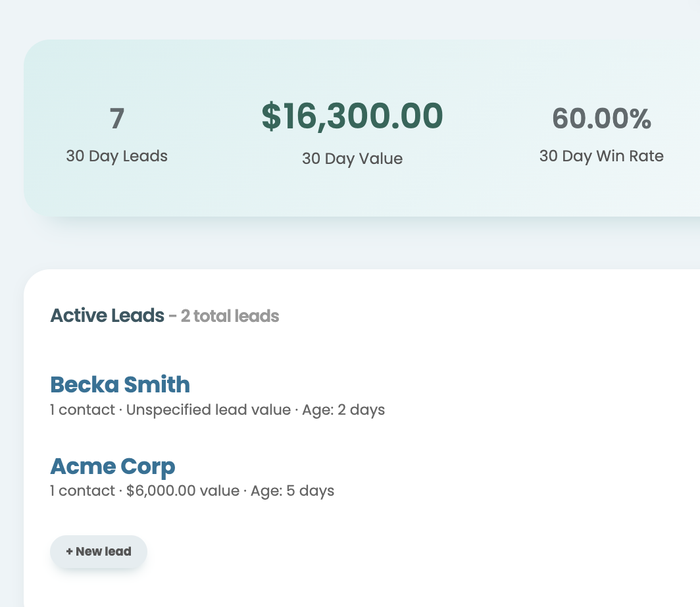Select the 30 Day Leads label
The width and height of the screenshot is (700, 607).
tap(117, 156)
